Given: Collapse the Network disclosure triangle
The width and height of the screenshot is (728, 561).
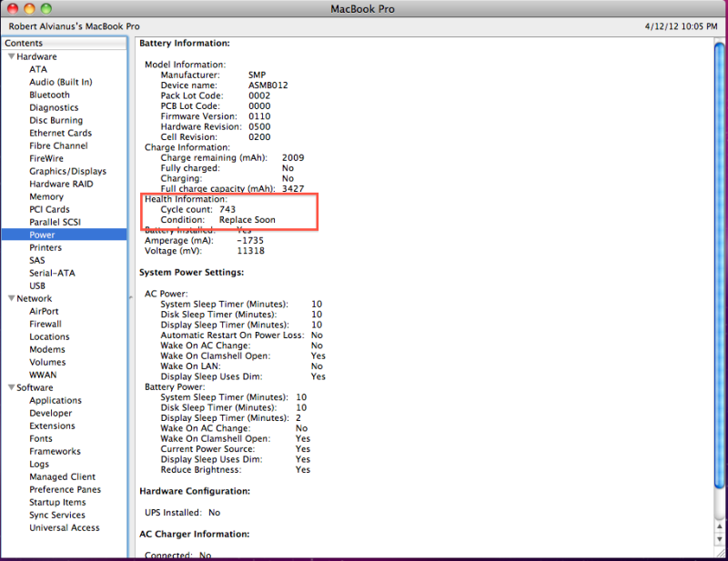Looking at the screenshot, I should click(x=11, y=298).
